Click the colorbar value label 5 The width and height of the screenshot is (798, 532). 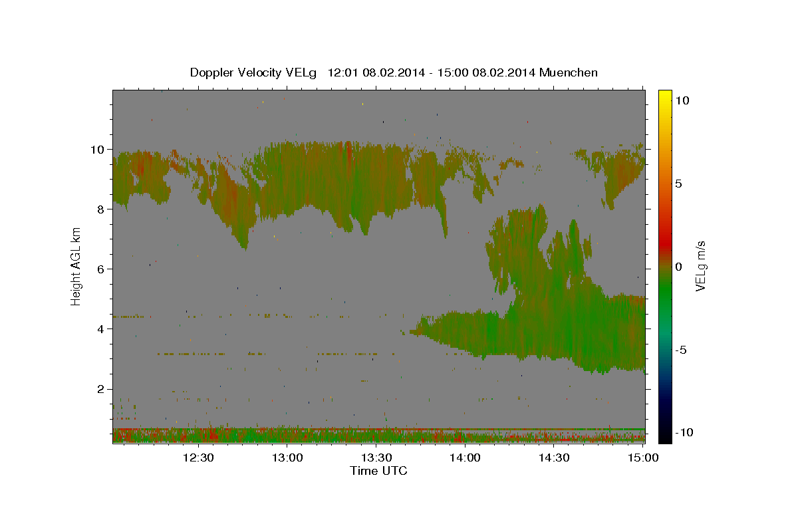coord(678,184)
